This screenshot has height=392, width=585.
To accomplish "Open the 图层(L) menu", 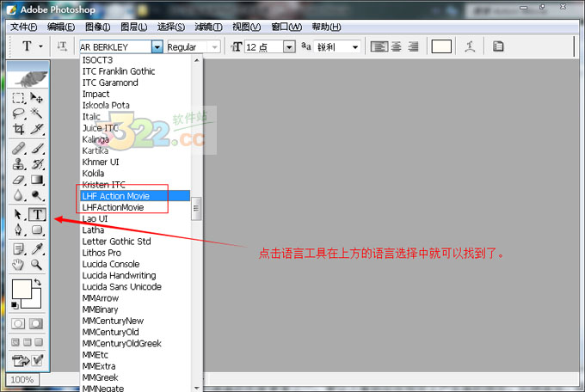I will pyautogui.click(x=133, y=27).
